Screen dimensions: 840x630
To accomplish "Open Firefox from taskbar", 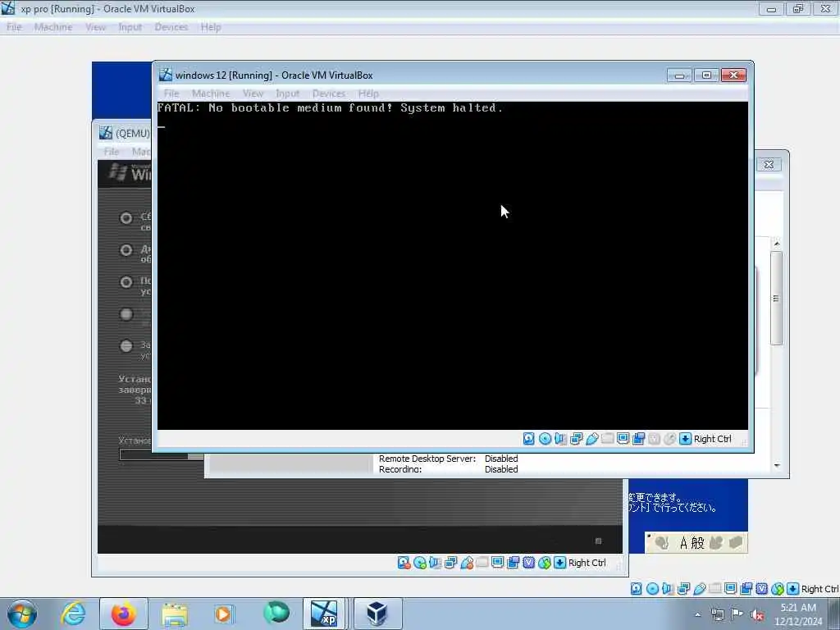I will click(123, 614).
